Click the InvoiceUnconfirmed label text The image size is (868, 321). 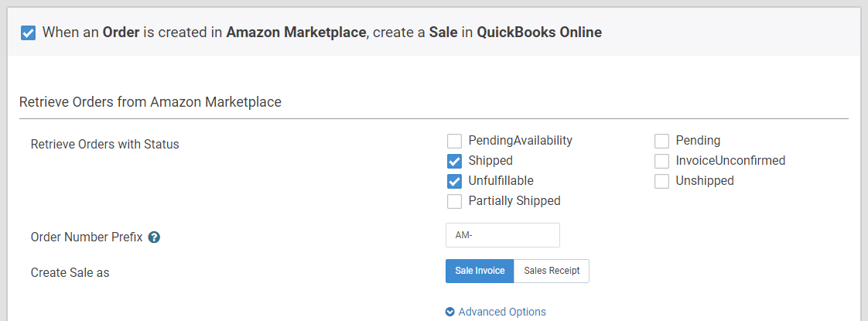731,161
